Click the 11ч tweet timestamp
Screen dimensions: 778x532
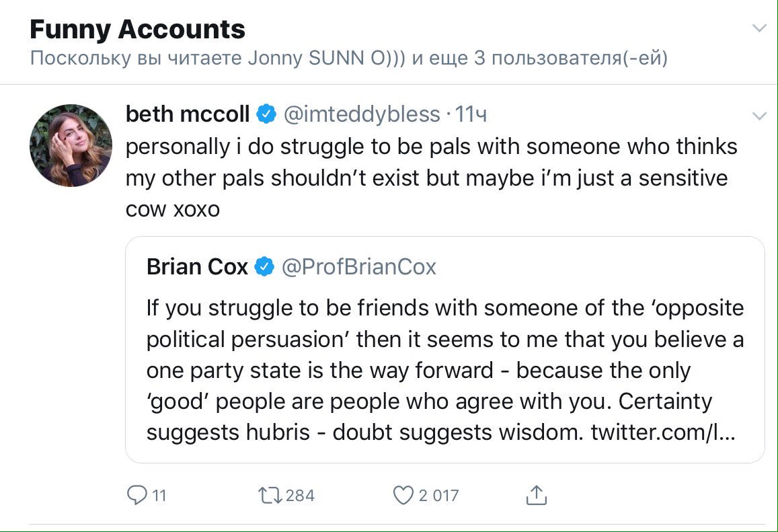(471, 115)
